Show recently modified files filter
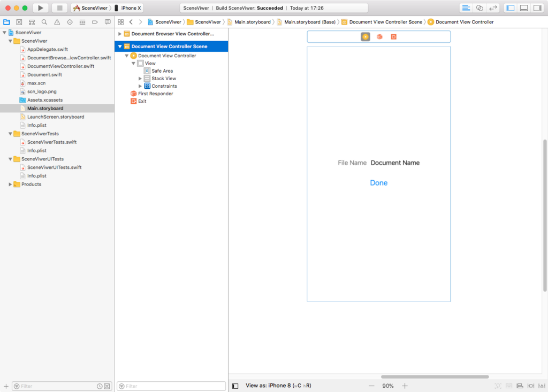The image size is (548, 392). coord(100,386)
